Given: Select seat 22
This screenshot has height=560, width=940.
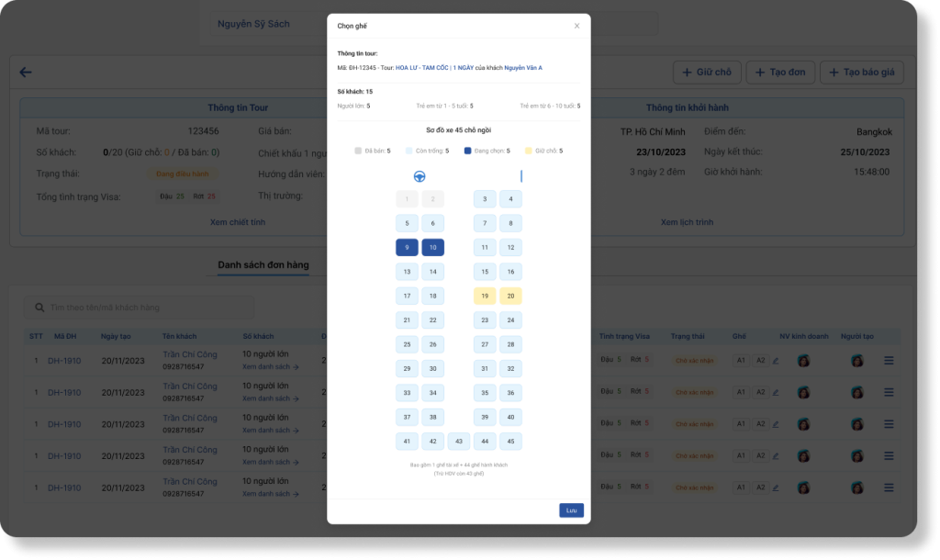Looking at the screenshot, I should 433,320.
